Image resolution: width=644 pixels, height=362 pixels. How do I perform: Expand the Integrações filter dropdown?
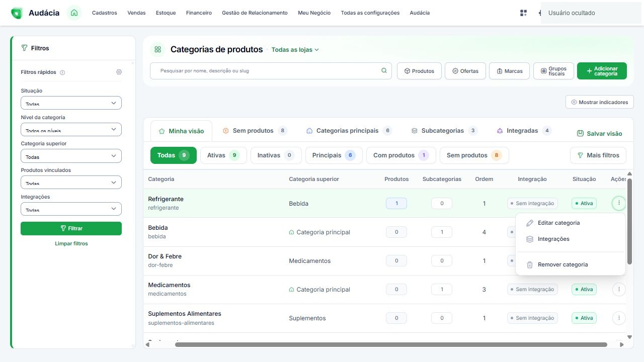71,209
